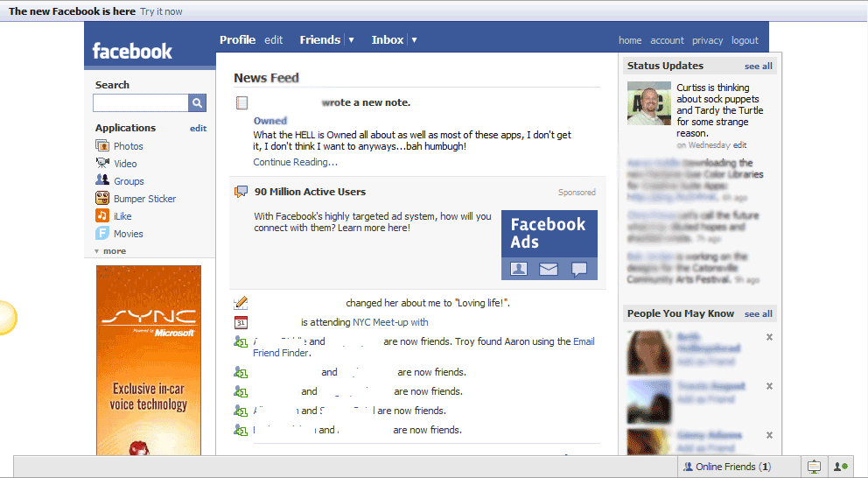The image size is (868, 478).
Task: Click the Search input field
Action: [141, 103]
